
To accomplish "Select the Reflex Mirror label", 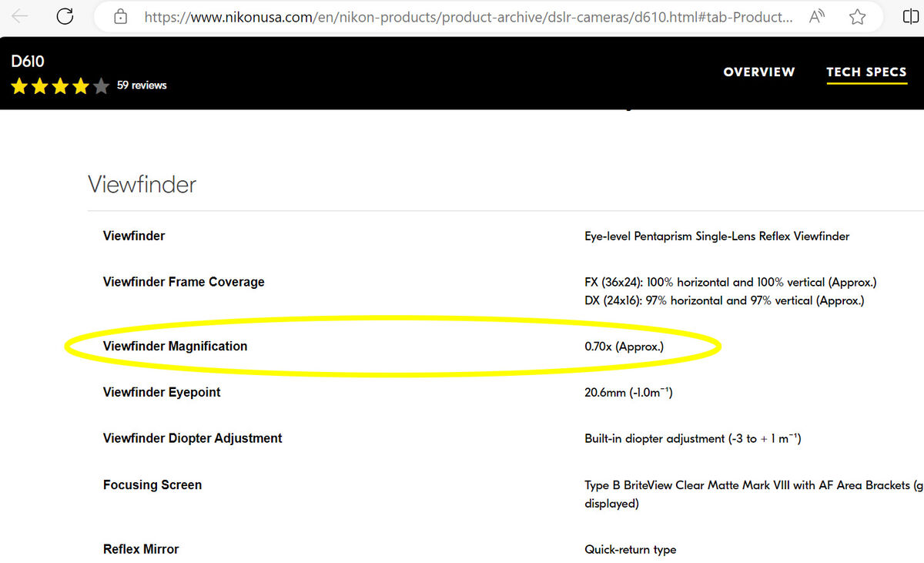I will point(141,549).
